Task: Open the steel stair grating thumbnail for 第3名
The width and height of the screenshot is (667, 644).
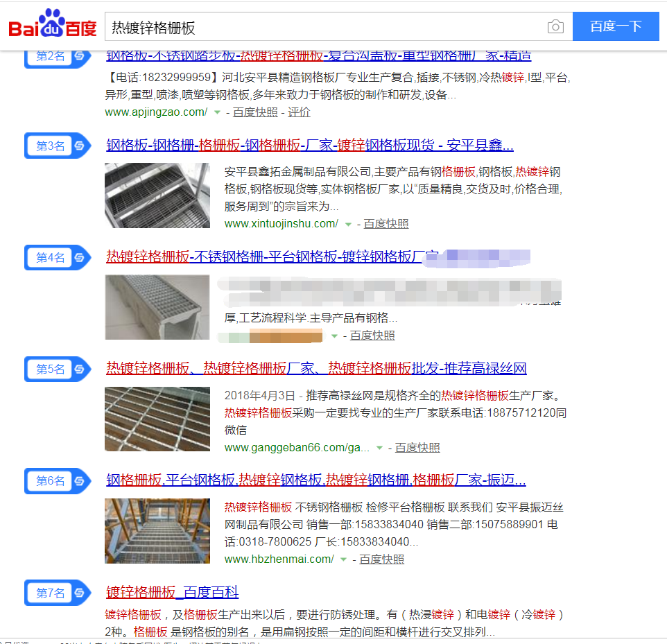Action: 157,195
